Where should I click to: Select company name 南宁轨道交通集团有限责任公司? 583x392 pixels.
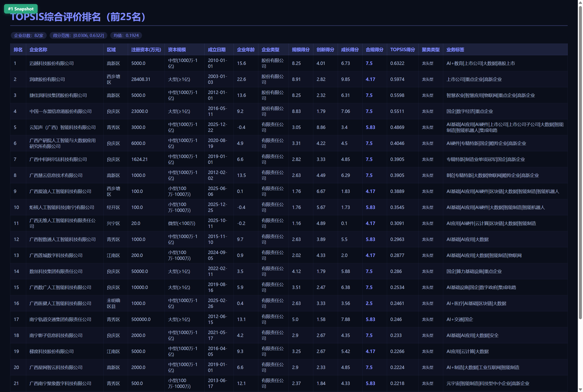click(60, 319)
